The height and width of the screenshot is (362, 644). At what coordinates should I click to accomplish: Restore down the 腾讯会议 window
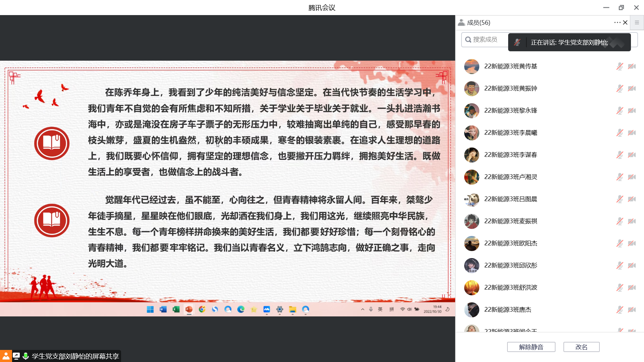(621, 7)
